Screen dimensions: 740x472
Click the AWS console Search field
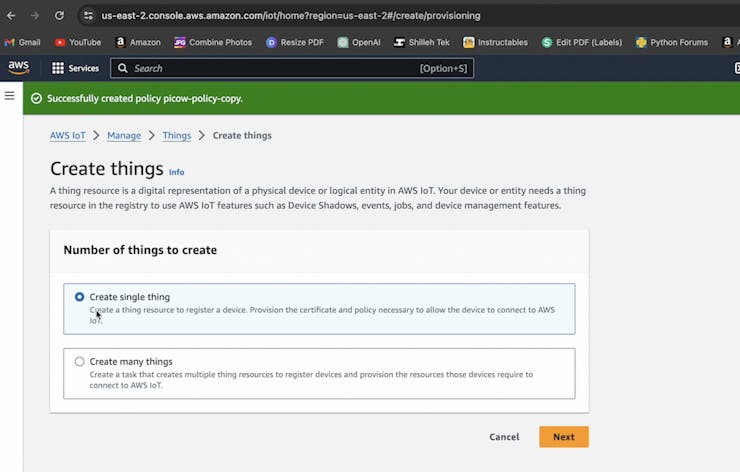click(292, 68)
